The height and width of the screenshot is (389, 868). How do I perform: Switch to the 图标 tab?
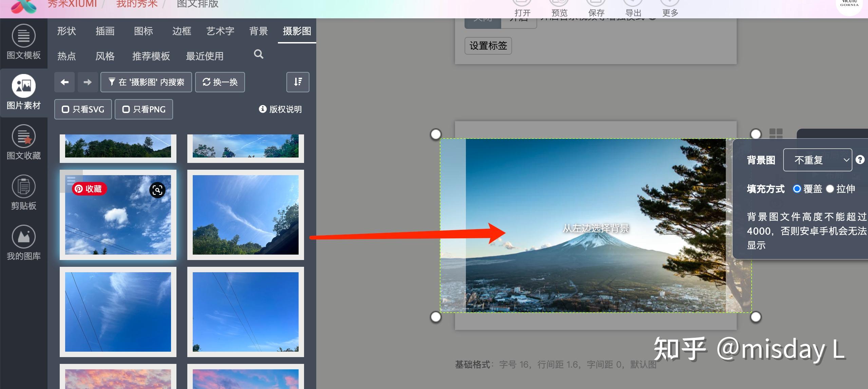point(143,31)
